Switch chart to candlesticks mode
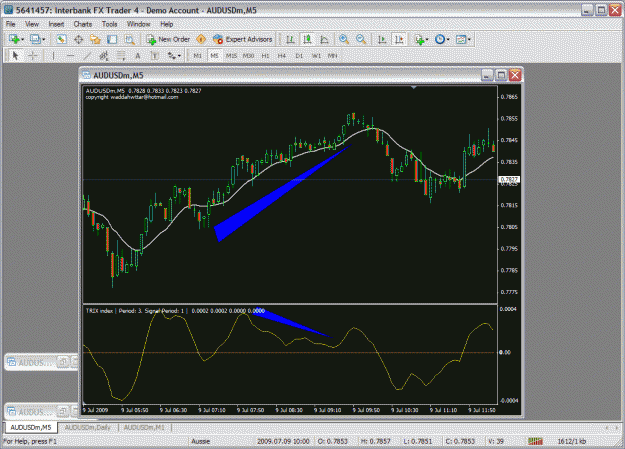The width and height of the screenshot is (625, 449). [307, 39]
